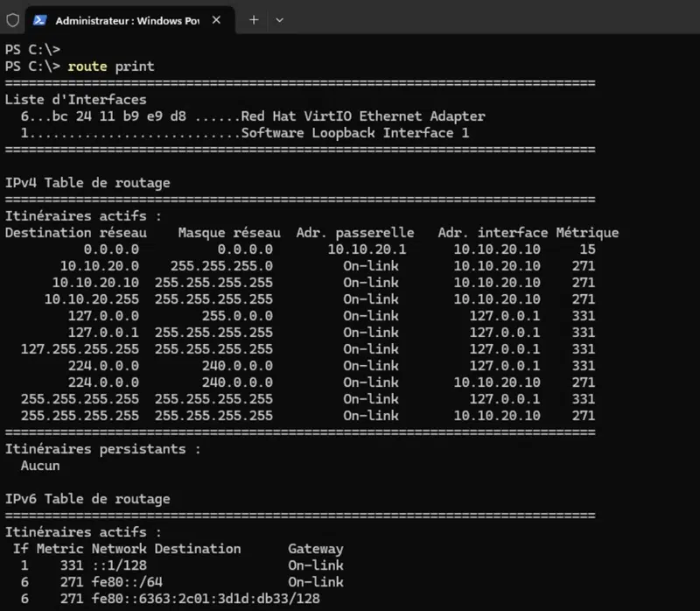The width and height of the screenshot is (700, 611).
Task: Click the metric value 15
Action: click(587, 249)
